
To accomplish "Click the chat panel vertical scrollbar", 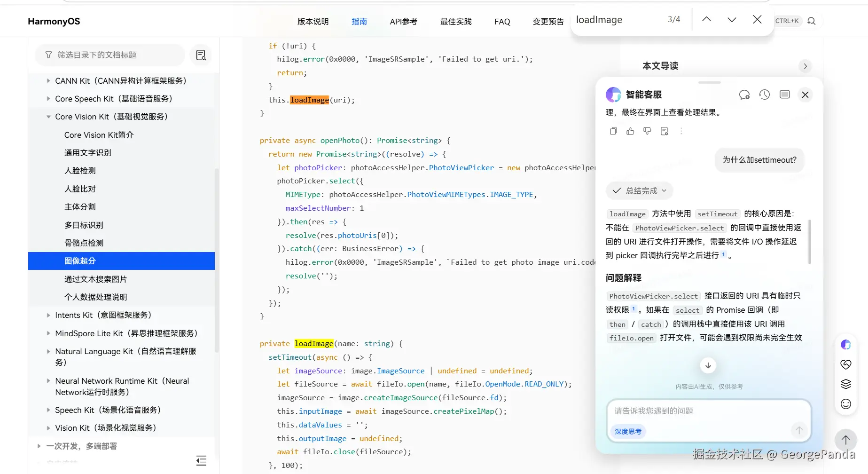I will [x=809, y=242].
